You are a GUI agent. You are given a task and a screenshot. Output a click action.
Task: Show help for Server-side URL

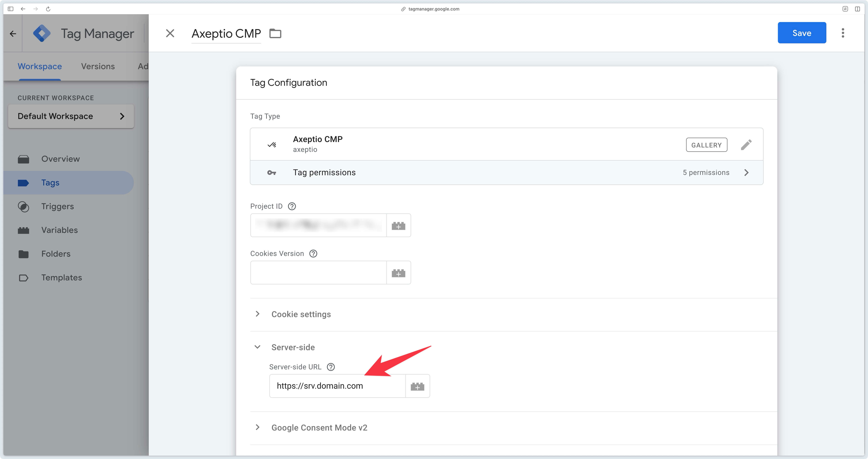331,367
